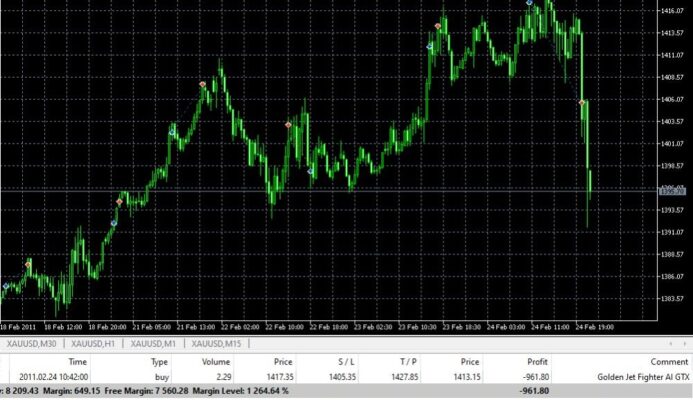Screen dimensions: 693x400
Task: Click the Volume column header
Action: click(217, 361)
